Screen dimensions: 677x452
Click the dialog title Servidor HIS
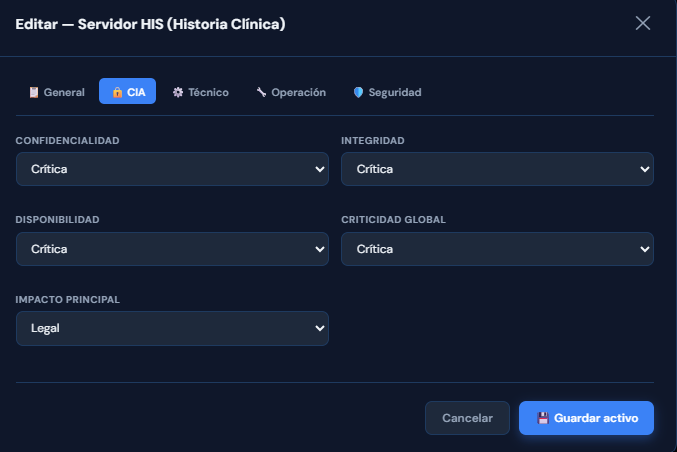click(150, 24)
